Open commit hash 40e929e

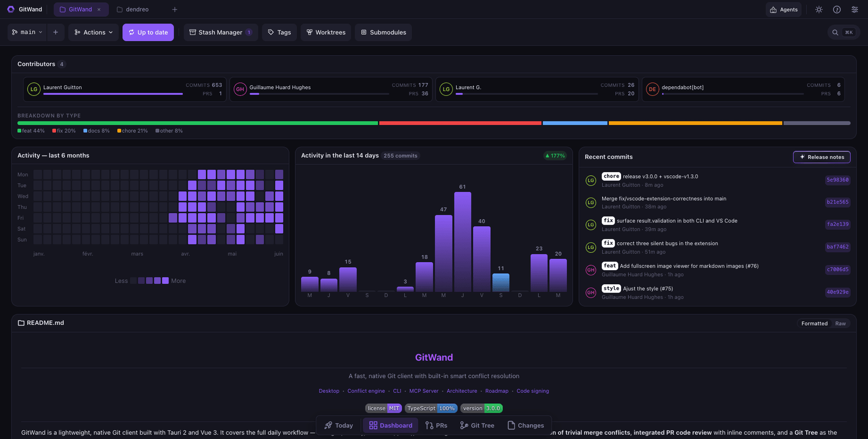838,292
